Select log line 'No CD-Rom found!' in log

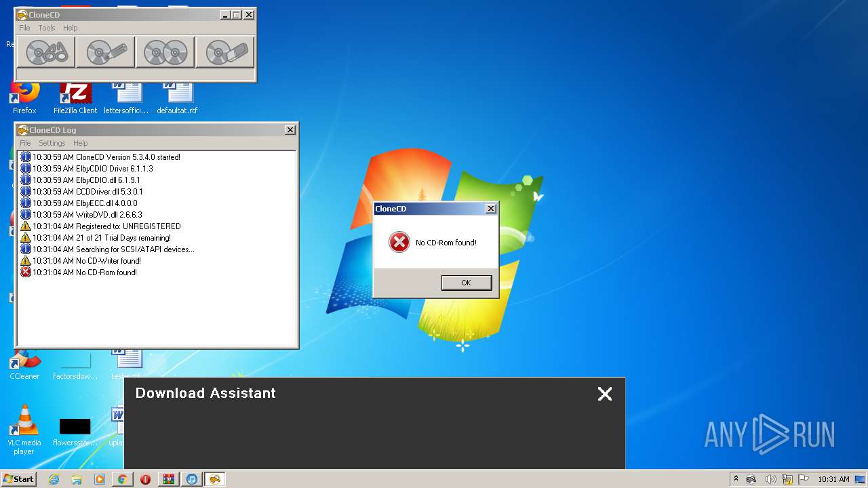click(79, 272)
